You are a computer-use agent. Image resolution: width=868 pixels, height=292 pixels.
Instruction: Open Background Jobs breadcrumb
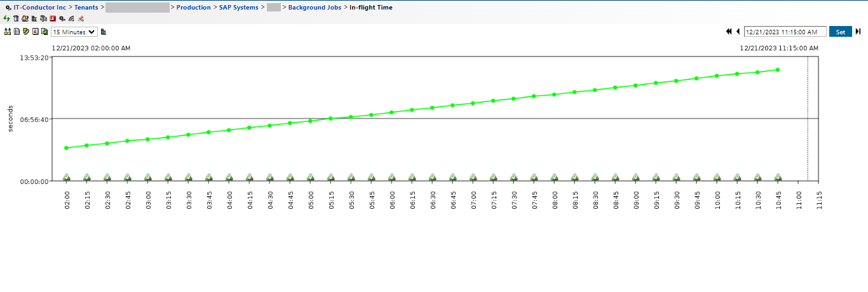(316, 8)
